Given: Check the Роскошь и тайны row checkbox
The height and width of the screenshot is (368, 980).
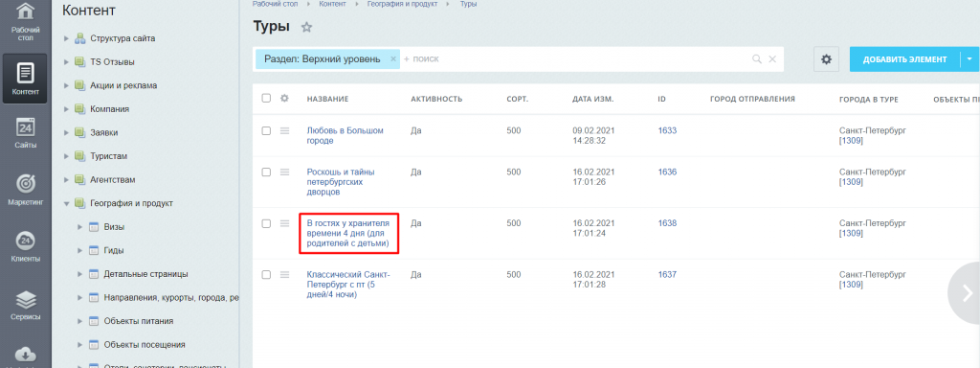Looking at the screenshot, I should coord(266,172).
